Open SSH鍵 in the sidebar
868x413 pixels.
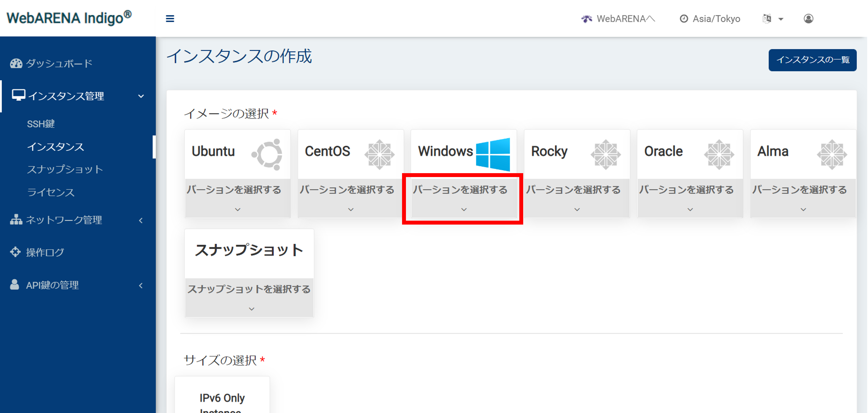click(41, 124)
